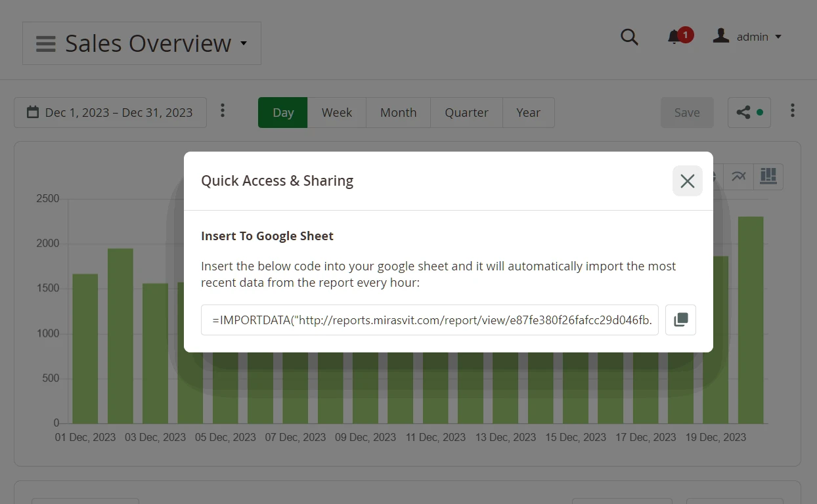
Task: Open notifications via the bell icon
Action: 674,37
